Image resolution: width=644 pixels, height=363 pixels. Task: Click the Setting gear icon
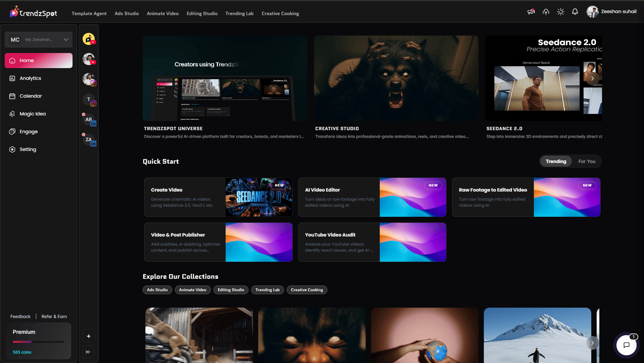click(x=12, y=149)
